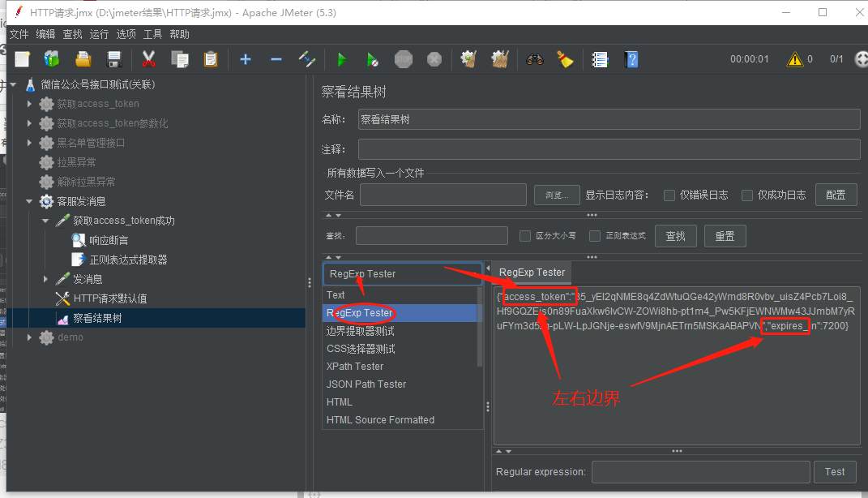Check the 仅错误日志 checkbox
The image size is (868, 498).
pos(669,195)
